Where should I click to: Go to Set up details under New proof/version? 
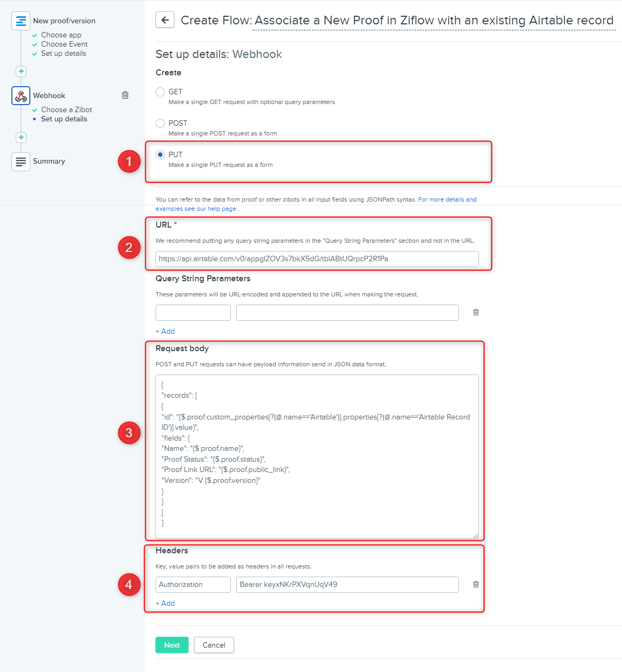coord(63,53)
